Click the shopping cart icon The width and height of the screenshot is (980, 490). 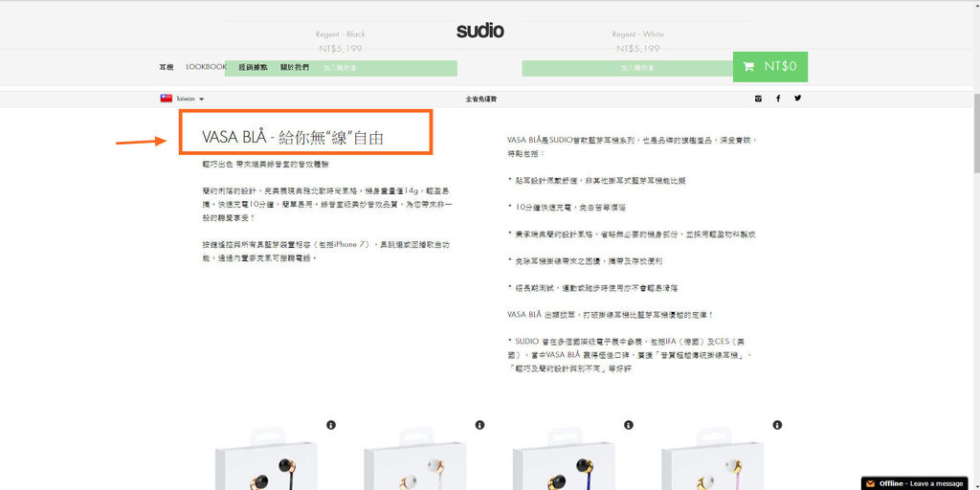point(748,66)
